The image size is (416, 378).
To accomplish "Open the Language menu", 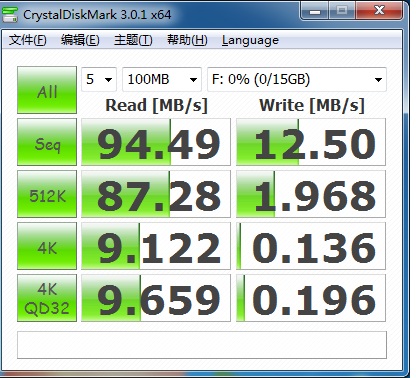I will [x=250, y=40].
